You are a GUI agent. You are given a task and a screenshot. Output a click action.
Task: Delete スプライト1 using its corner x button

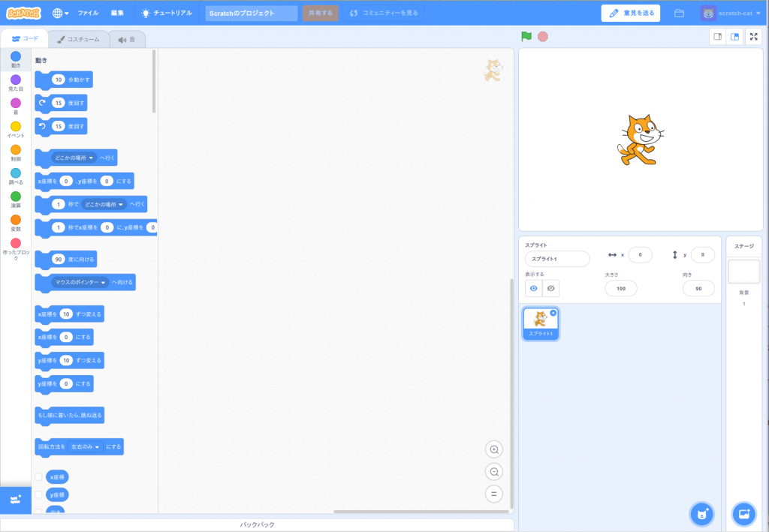553,313
